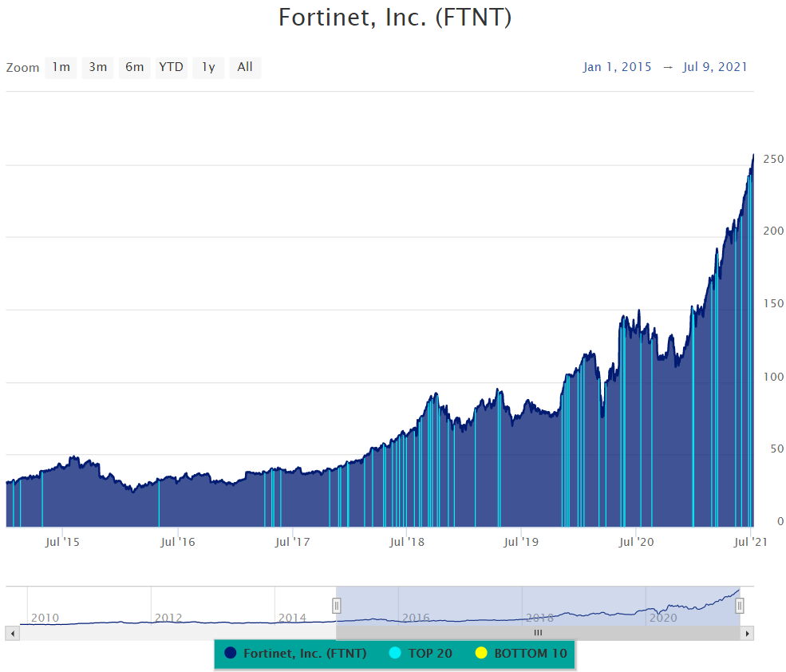Image resolution: width=786 pixels, height=672 pixels.
Task: Edit the Jan 1, 2015 start date
Action: pyautogui.click(x=617, y=67)
